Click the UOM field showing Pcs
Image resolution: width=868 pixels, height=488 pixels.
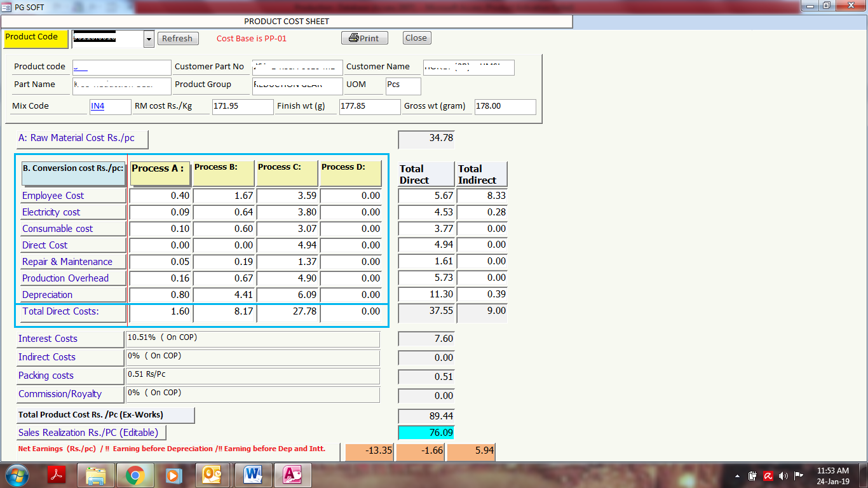403,86
